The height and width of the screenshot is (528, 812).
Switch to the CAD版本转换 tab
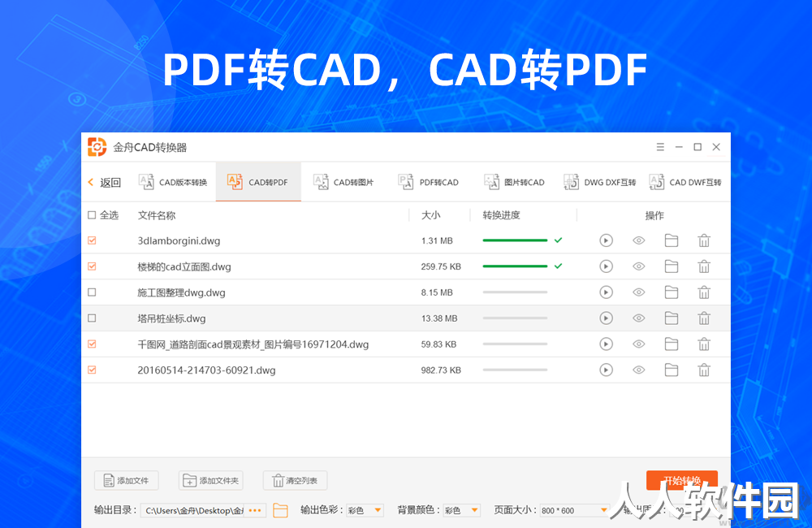pos(174,182)
